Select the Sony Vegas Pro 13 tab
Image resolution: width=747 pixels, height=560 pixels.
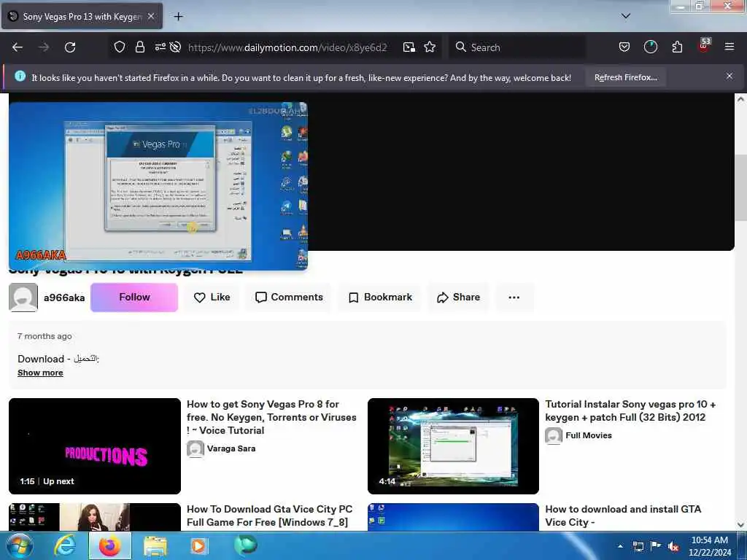[x=82, y=16]
